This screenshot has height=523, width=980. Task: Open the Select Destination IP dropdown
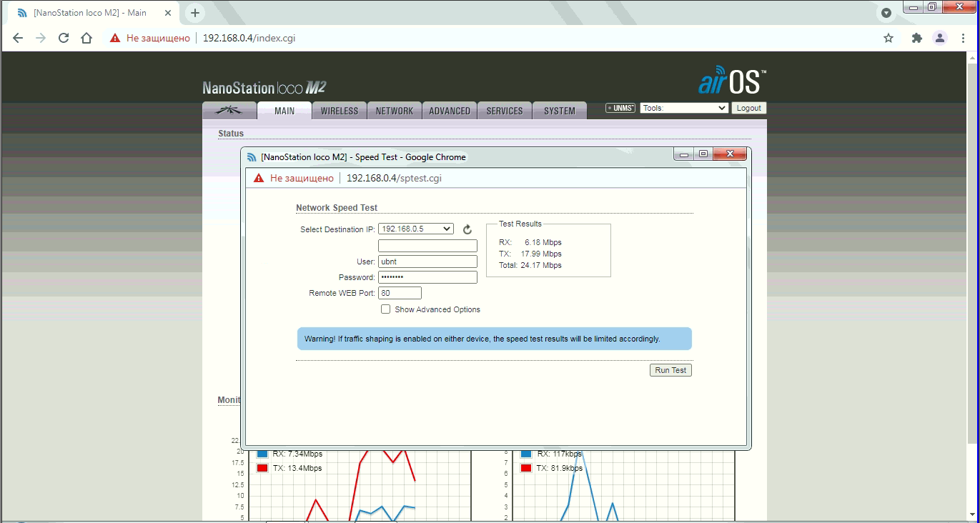click(416, 229)
